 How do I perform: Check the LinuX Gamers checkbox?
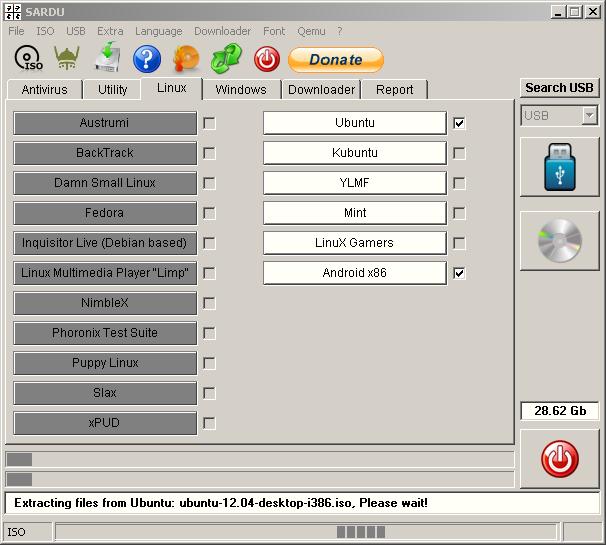(459, 243)
